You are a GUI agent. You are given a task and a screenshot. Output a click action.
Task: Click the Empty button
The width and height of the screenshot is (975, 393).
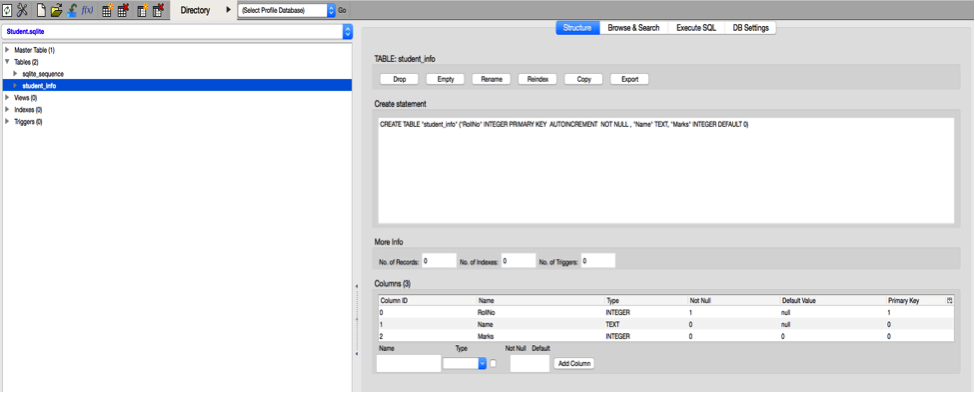446,80
